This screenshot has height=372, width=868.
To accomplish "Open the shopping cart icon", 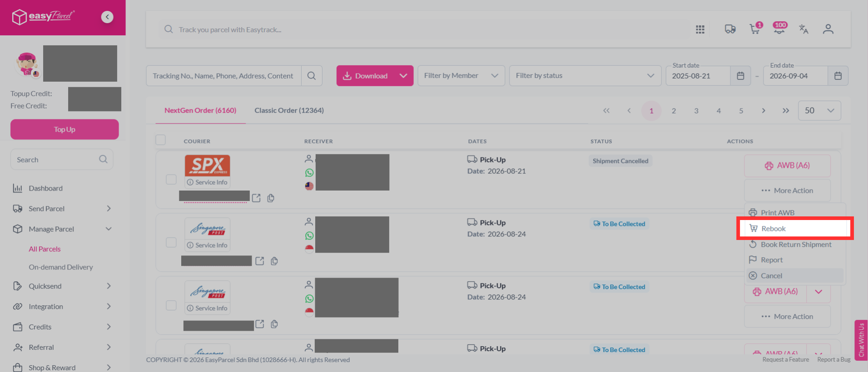I will pos(755,29).
